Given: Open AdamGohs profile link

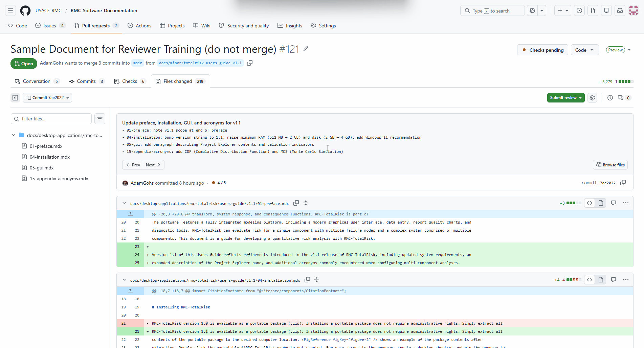Looking at the screenshot, I should point(52,63).
